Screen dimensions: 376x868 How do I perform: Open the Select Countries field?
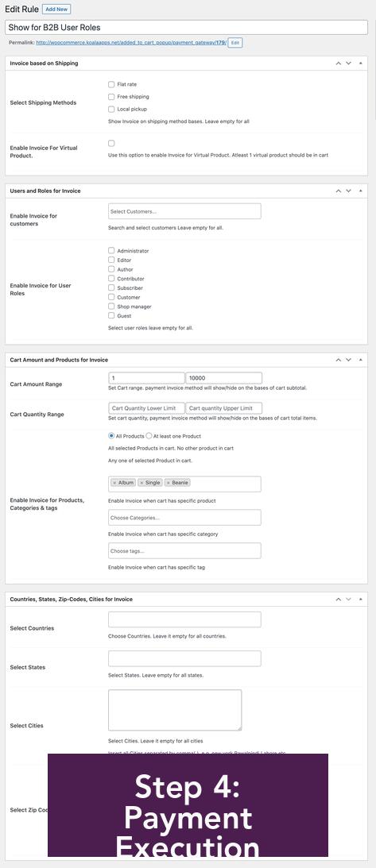(x=184, y=619)
